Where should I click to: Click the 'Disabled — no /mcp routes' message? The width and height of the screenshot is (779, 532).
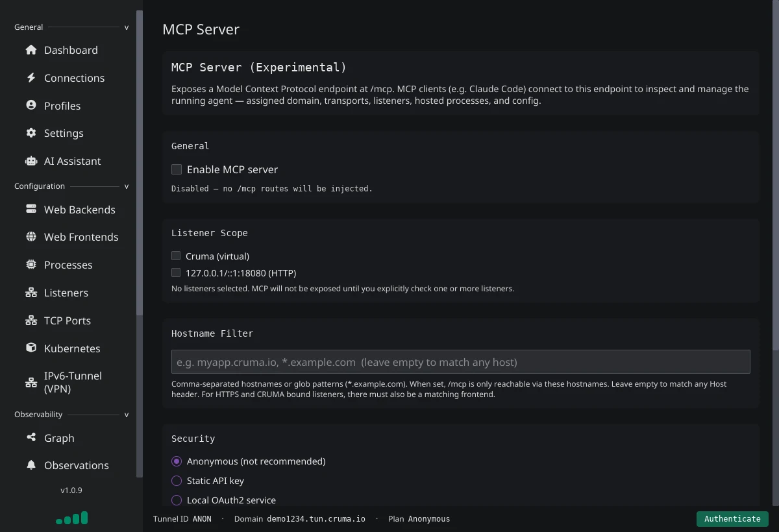(x=272, y=189)
